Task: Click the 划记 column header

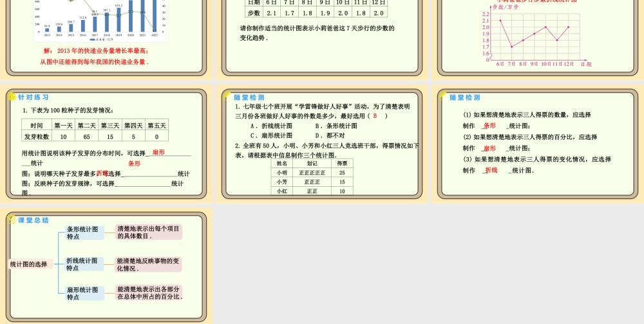Action: coord(312,164)
